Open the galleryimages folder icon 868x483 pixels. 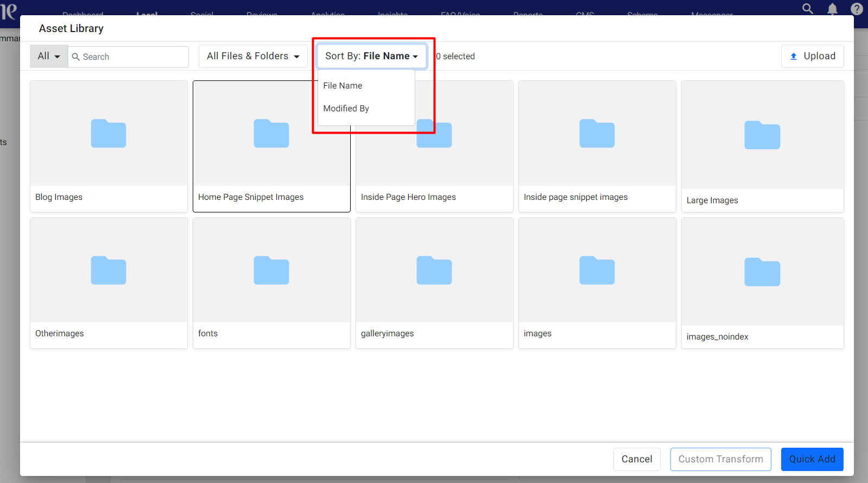pos(434,270)
